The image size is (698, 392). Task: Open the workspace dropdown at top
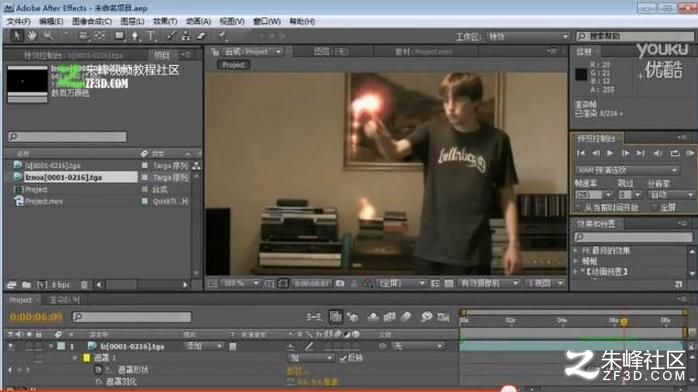(x=528, y=36)
